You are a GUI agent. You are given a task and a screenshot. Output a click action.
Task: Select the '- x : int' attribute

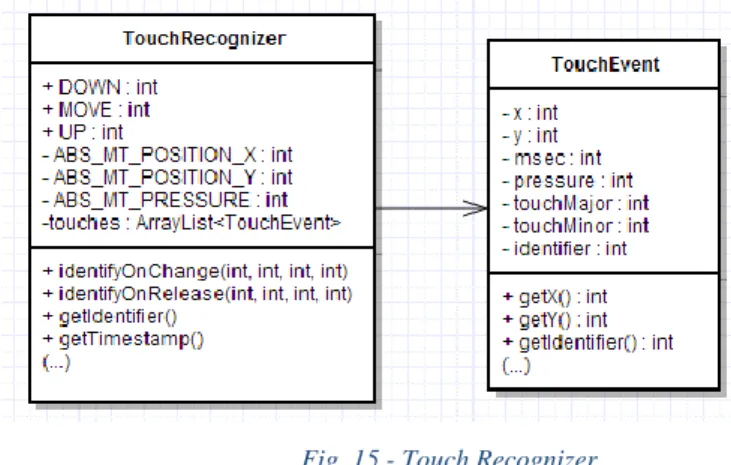tap(530, 113)
